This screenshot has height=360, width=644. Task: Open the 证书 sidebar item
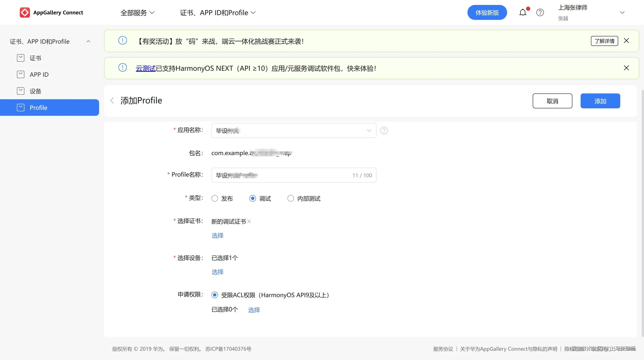tap(35, 58)
